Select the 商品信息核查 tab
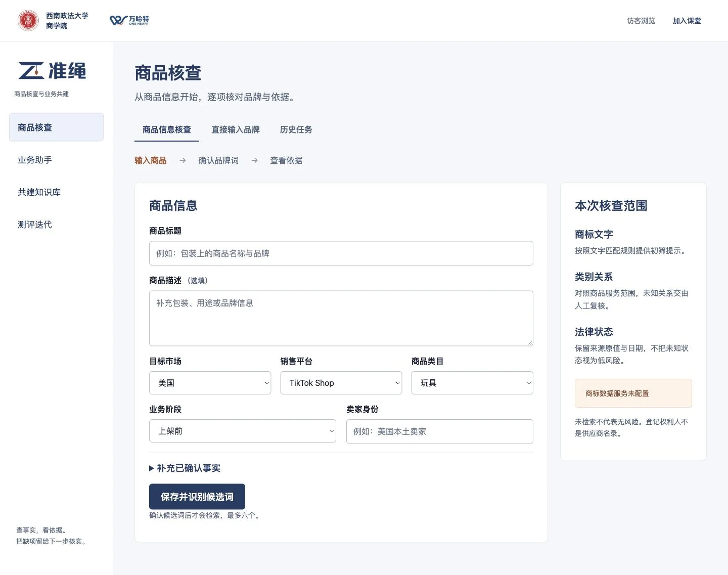 click(167, 129)
